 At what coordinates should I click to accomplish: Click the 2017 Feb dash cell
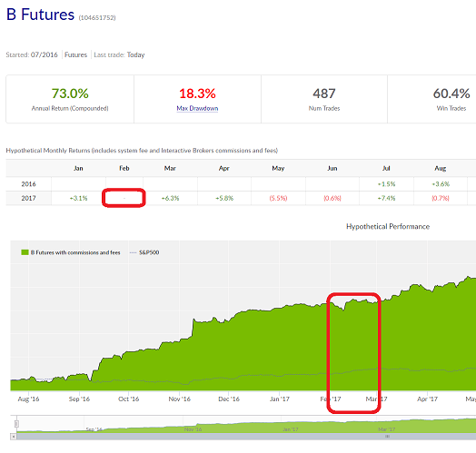[124, 198]
